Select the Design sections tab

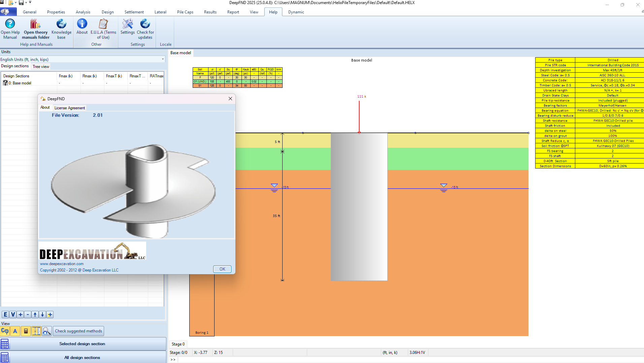point(15,66)
